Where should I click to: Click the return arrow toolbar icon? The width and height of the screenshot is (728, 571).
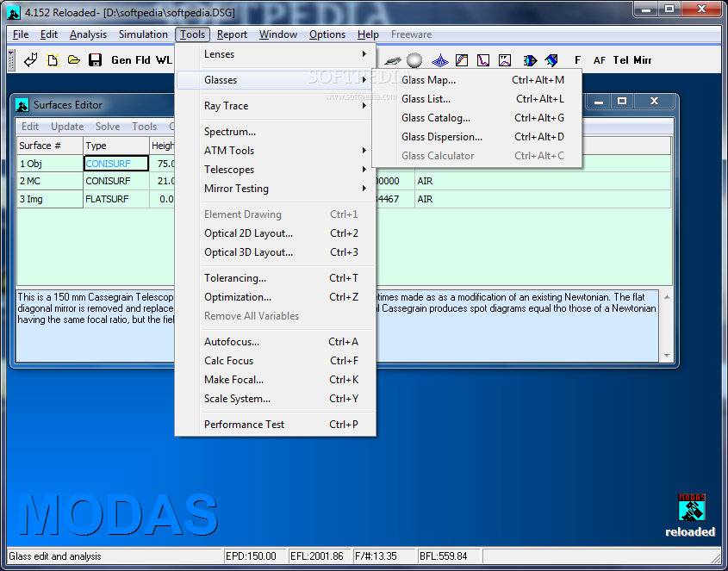[31, 60]
